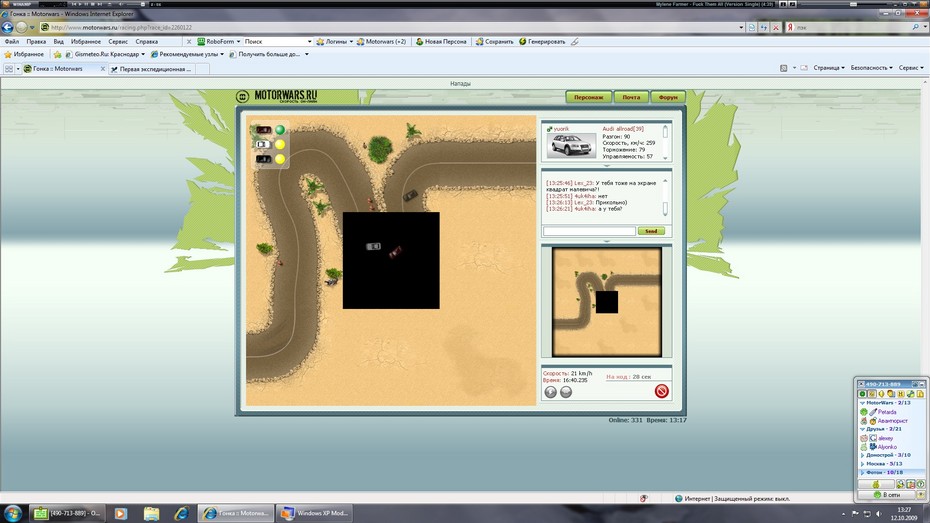
Task: Select contact Alyonko in ICQ list
Action: [887, 447]
